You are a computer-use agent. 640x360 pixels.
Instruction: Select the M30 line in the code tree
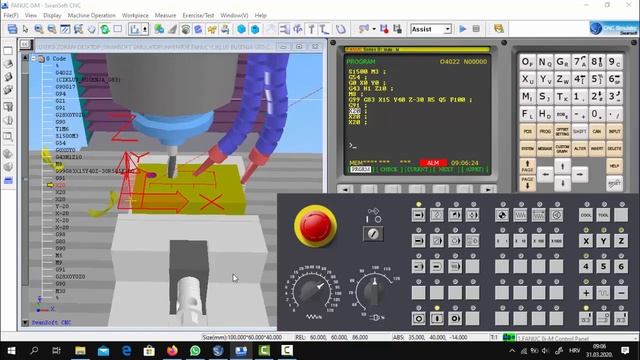pos(60,291)
